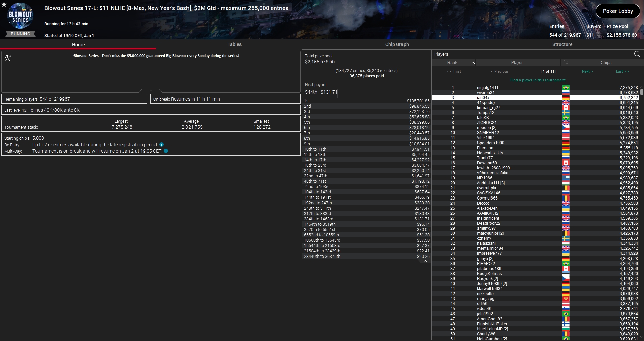Click the '10th to 11th' payout row
This screenshot has width=644, height=341.
(367, 149)
